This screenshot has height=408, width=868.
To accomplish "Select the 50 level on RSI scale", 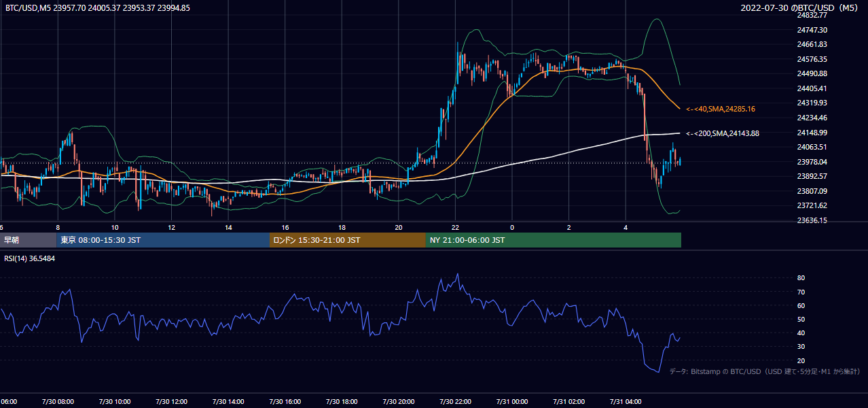I will click(x=801, y=319).
